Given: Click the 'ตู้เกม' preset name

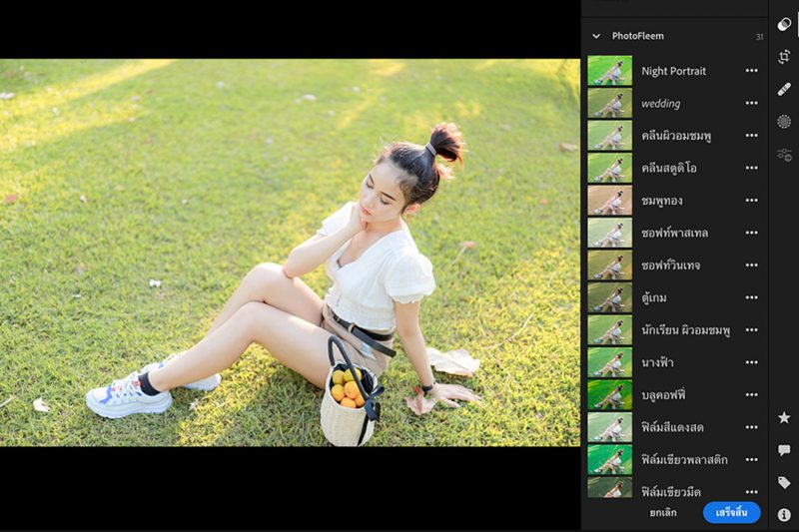Looking at the screenshot, I should pos(654,297).
